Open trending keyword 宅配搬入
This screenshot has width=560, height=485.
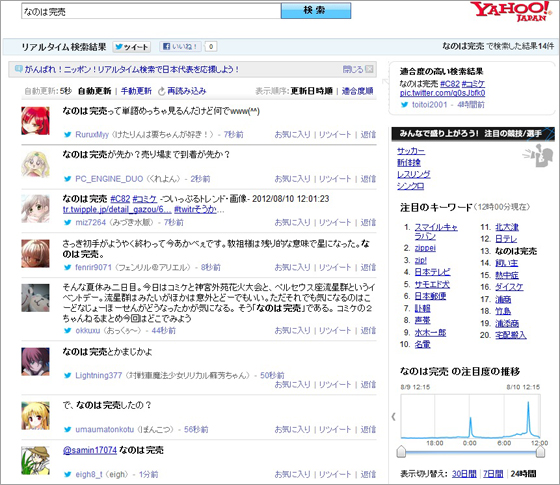pyautogui.click(x=511, y=335)
